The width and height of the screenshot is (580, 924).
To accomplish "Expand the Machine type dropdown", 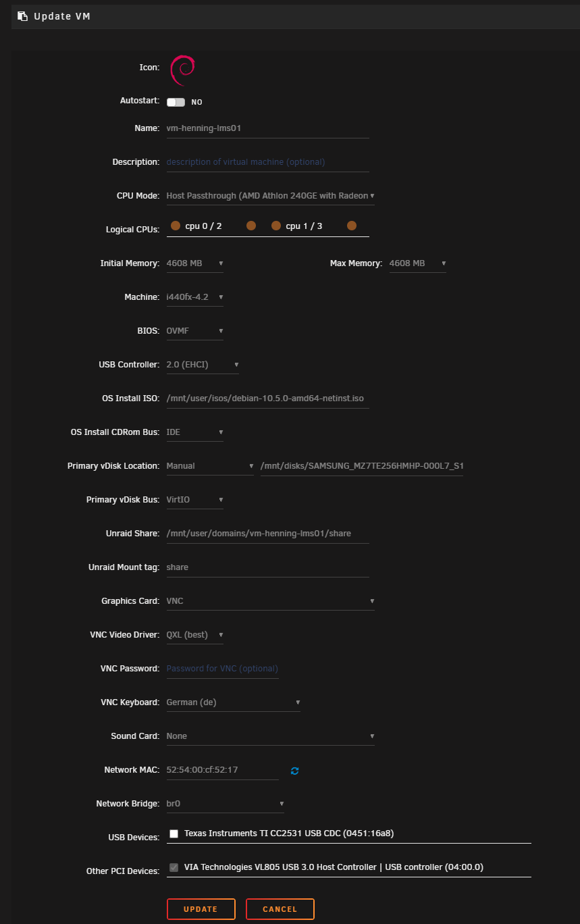I will 194,297.
